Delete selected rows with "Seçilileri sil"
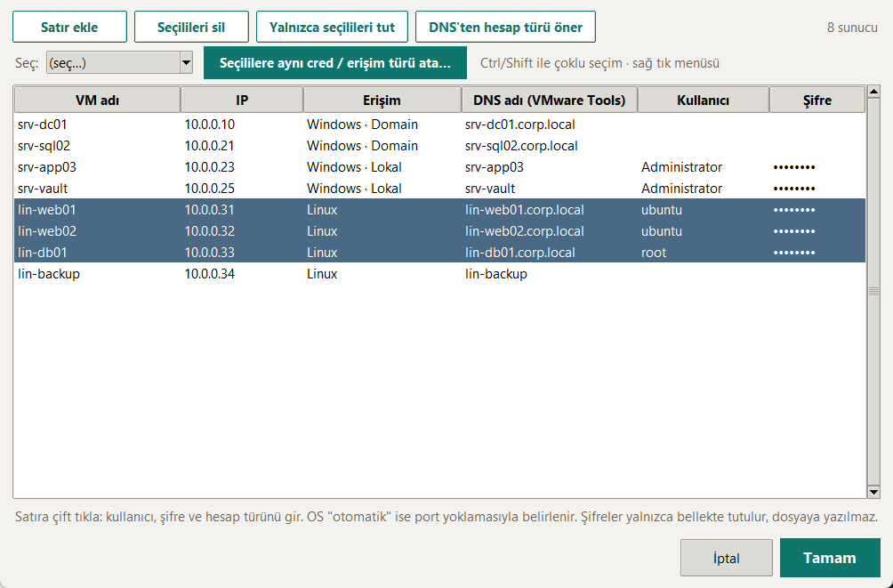The image size is (893, 588). click(191, 27)
